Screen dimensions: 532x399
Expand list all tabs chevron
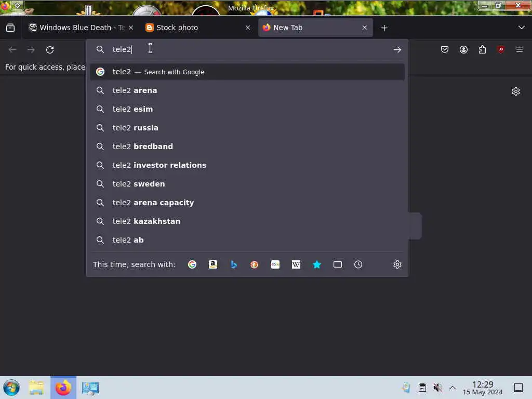click(522, 28)
